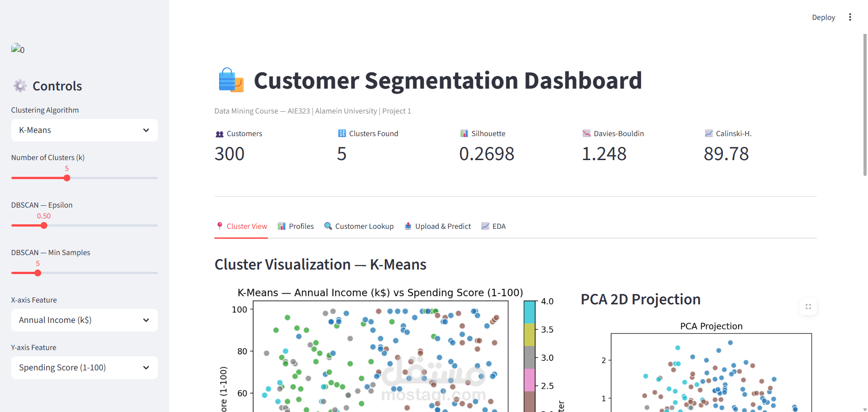
Task: Click the Controls gear icon
Action: pyautogui.click(x=20, y=85)
